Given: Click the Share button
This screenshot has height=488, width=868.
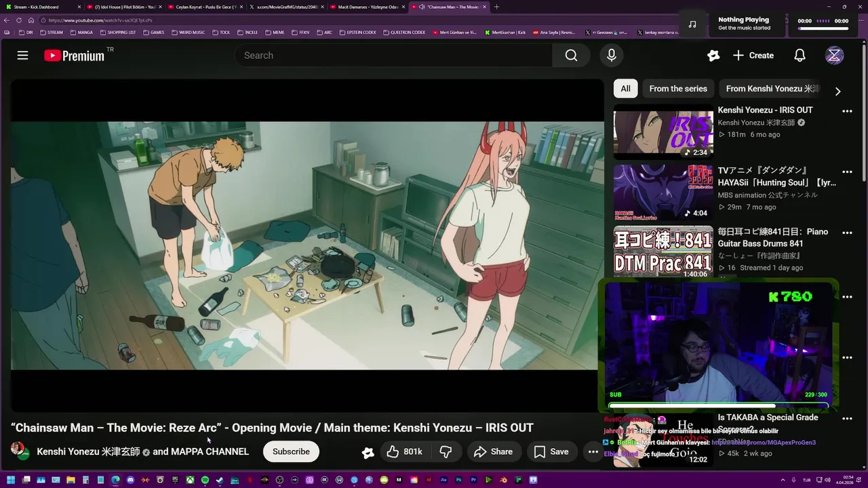Looking at the screenshot, I should pos(493,451).
